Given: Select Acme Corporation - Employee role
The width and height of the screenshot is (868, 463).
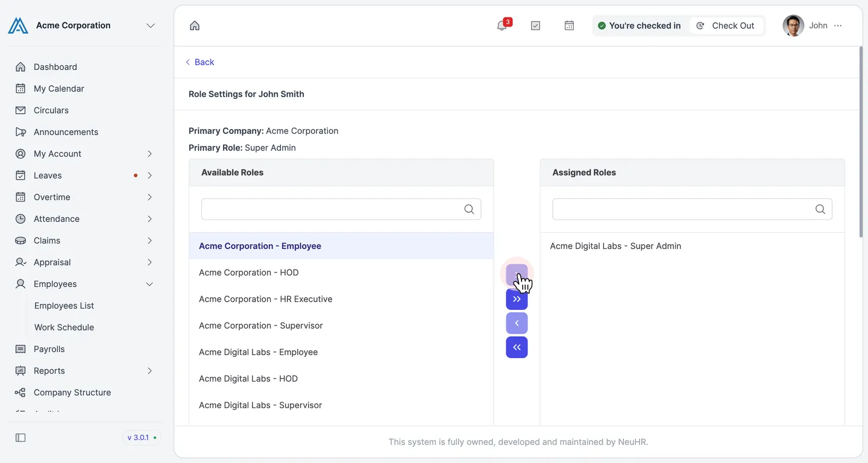Looking at the screenshot, I should tap(341, 246).
